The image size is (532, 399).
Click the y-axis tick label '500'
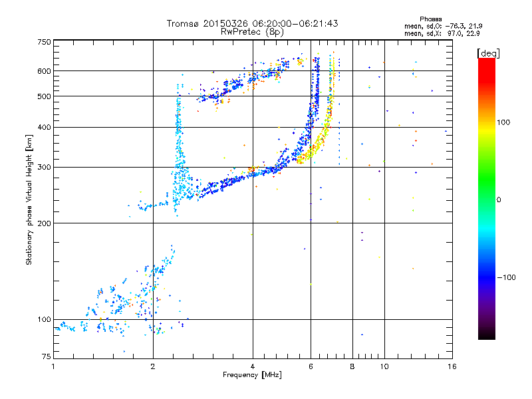tap(44, 96)
